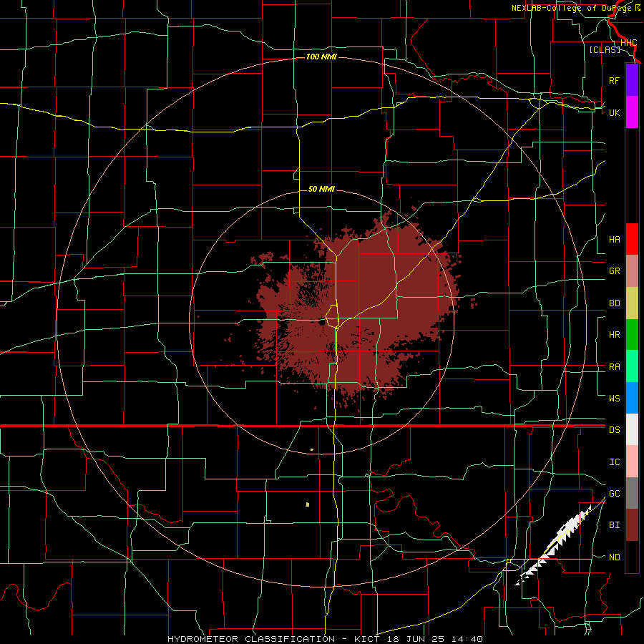Click the white dry snow echo in southeast
The width and height of the screenshot is (644, 644).
click(x=552, y=545)
